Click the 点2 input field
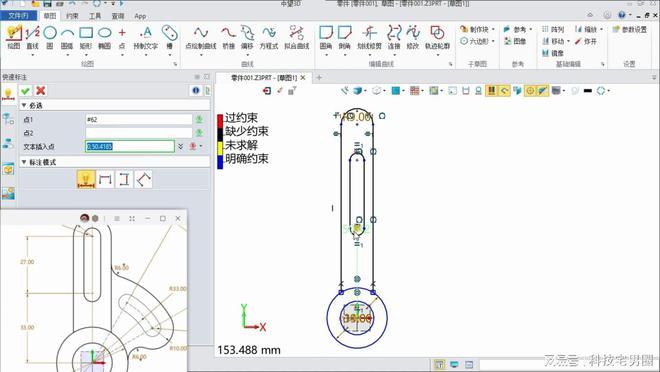 (138, 133)
